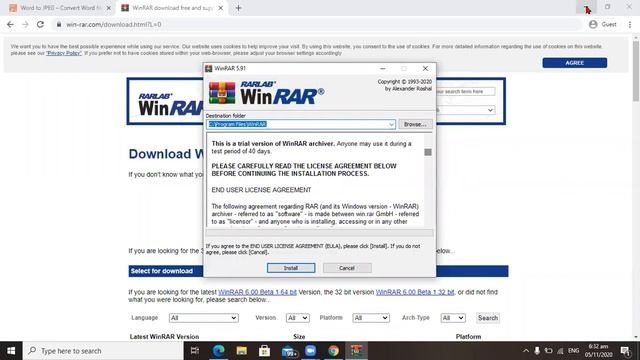This screenshot has height=360, width=640.
Task: Click the website search term field
Action: coord(465,91)
